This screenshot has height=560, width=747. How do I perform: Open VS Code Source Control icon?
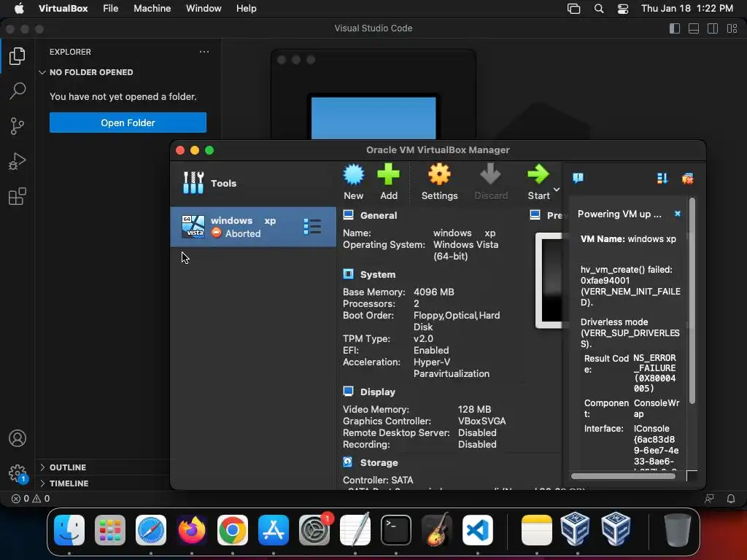(x=18, y=126)
